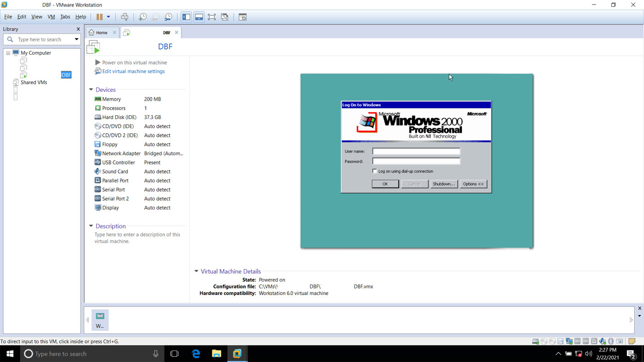Viewport: 644px width, 362px height.
Task: Open the Tabs menu
Action: pos(65,17)
